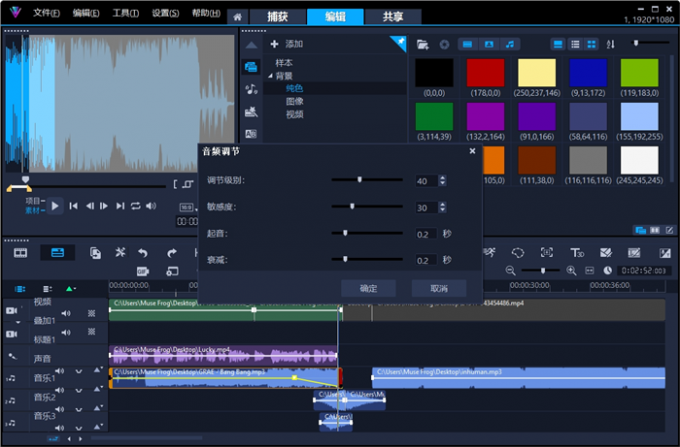Click the 添加 add folder button
680x447 pixels.
pos(287,44)
